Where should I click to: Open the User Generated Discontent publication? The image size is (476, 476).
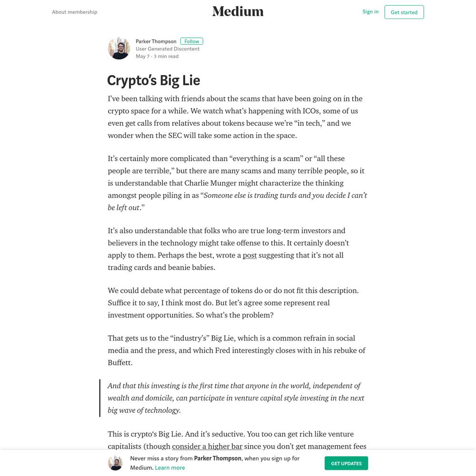point(168,49)
